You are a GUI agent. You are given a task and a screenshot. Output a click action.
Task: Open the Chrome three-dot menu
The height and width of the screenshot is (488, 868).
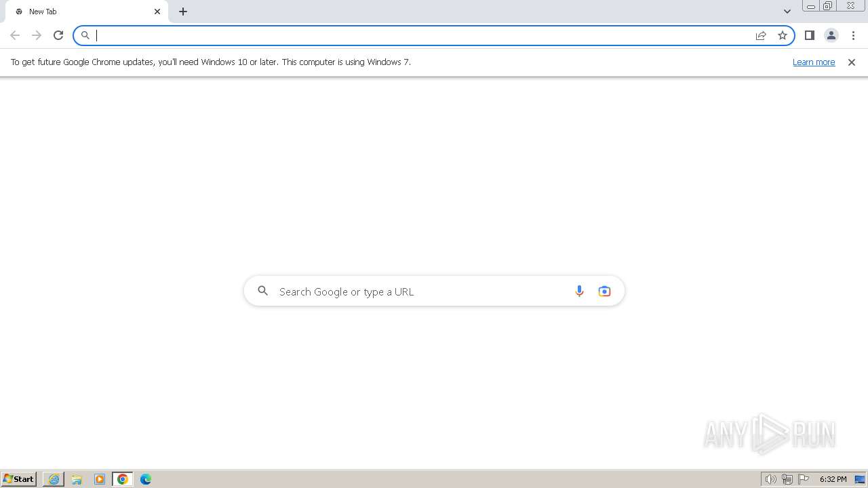click(x=853, y=35)
